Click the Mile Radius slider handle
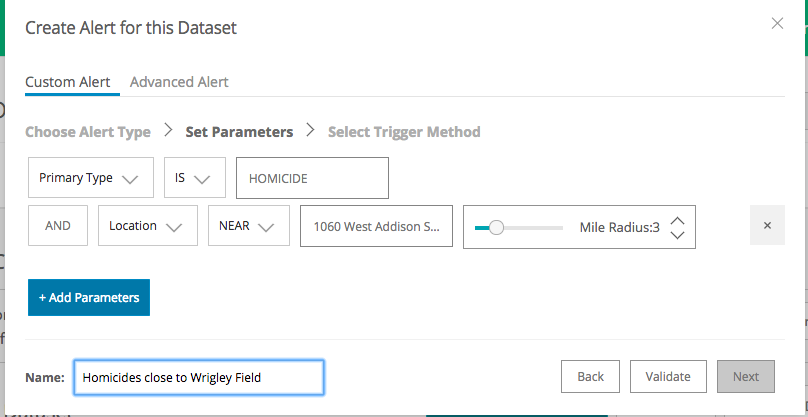This screenshot has width=808, height=417. coord(496,227)
